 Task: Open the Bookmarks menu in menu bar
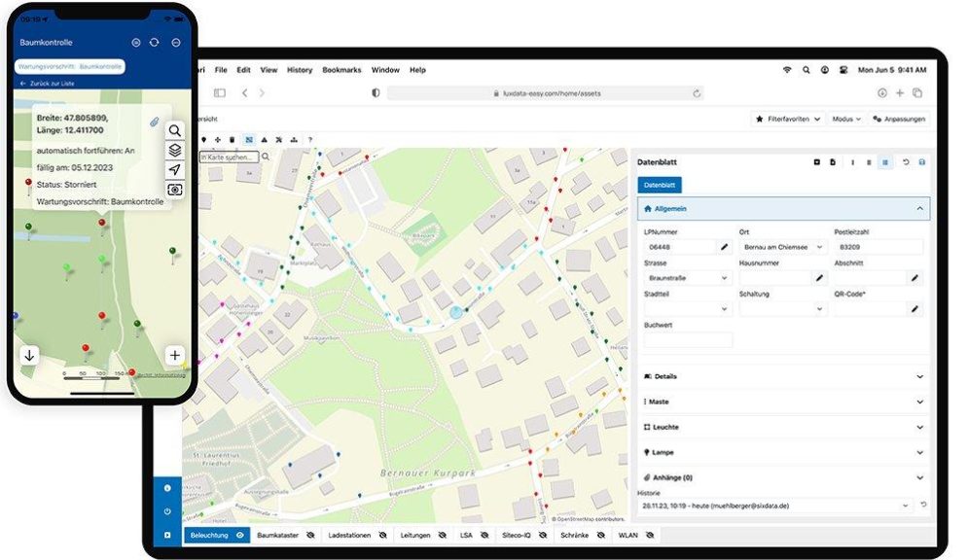point(341,70)
